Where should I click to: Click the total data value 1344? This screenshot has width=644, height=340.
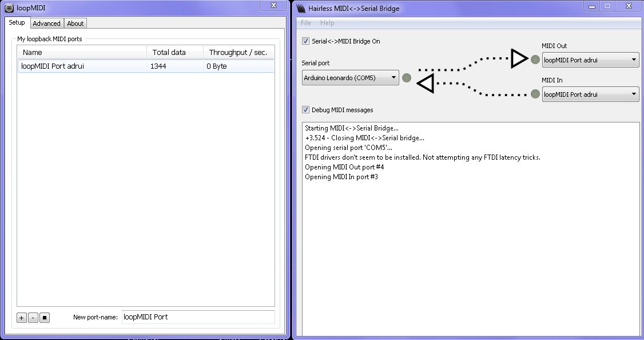158,66
